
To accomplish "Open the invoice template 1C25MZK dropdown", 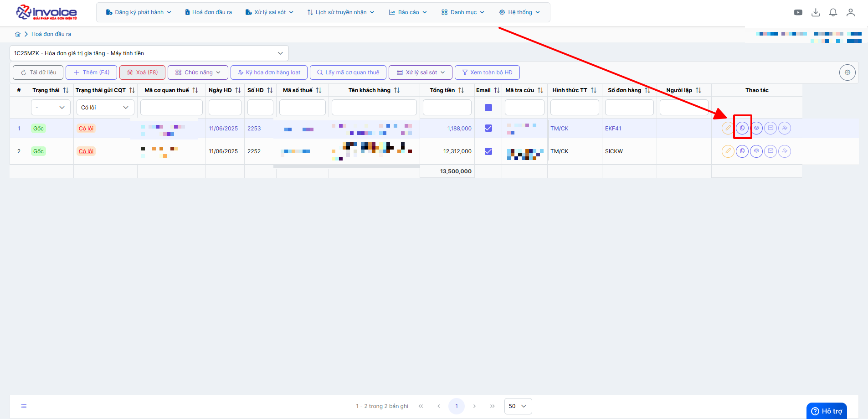I will [149, 53].
